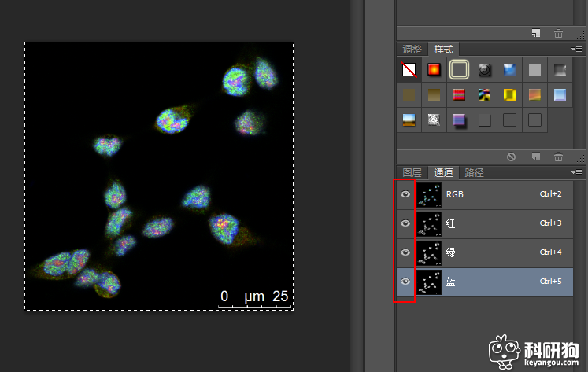The image size is (588, 372).
Task: Select the 红 channel row
Action: 485,223
